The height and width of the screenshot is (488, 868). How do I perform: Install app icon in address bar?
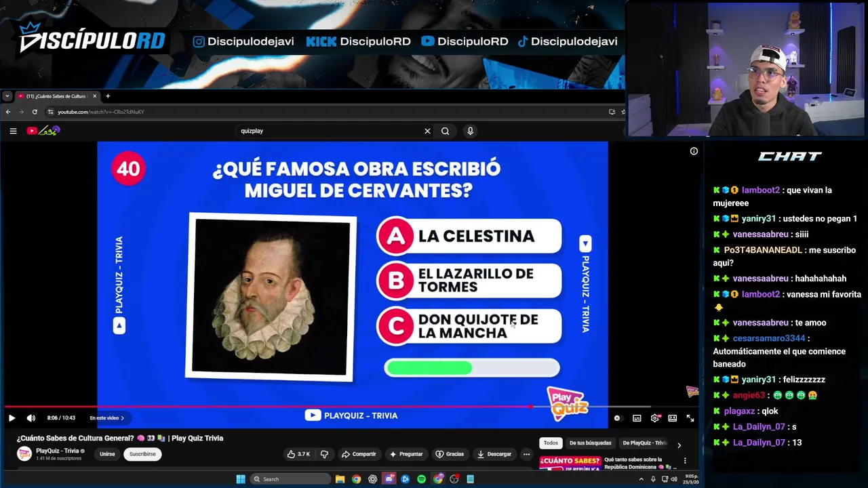tap(612, 112)
